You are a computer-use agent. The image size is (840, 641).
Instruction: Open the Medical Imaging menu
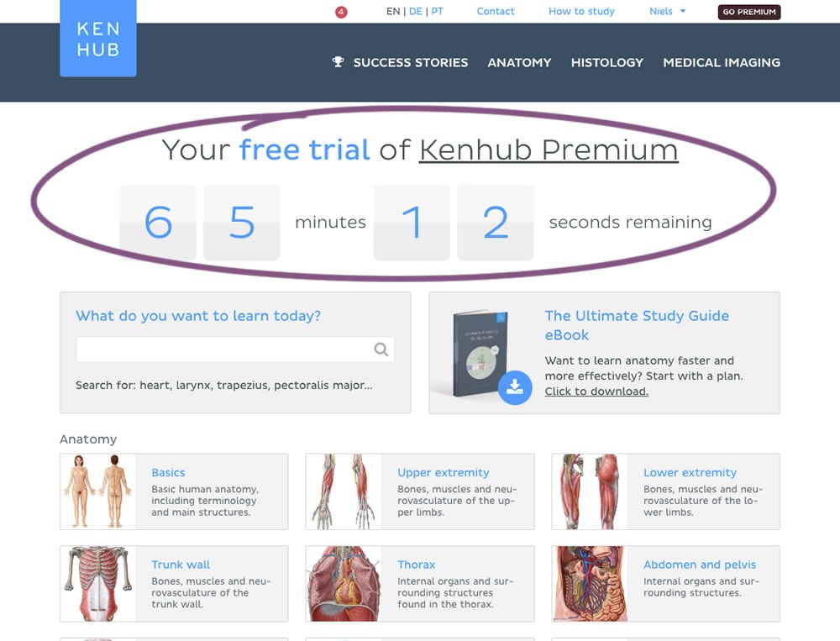[722, 63]
